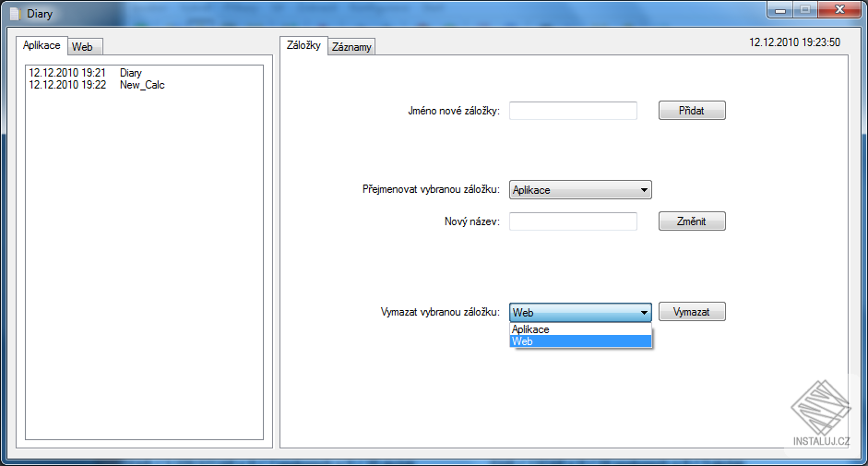The height and width of the screenshot is (466, 868).
Task: Click the INSTALUJ.CZ watermark logo
Action: click(x=821, y=413)
